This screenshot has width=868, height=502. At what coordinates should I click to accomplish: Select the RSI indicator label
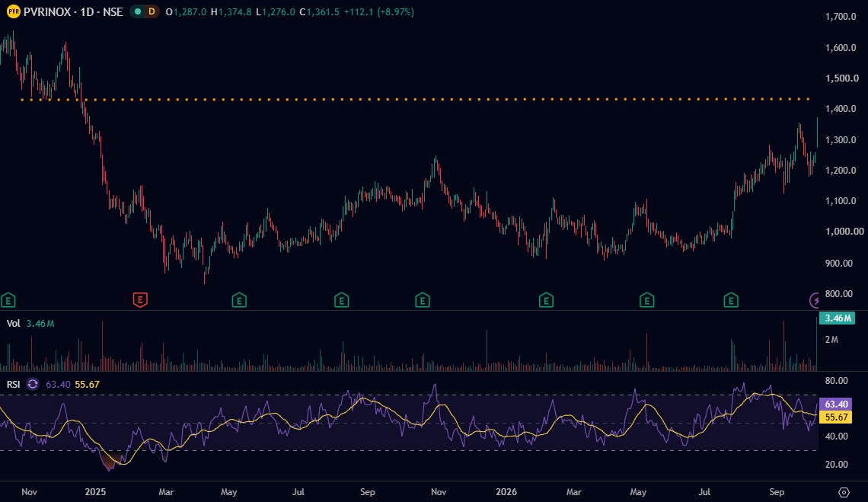(x=13, y=384)
